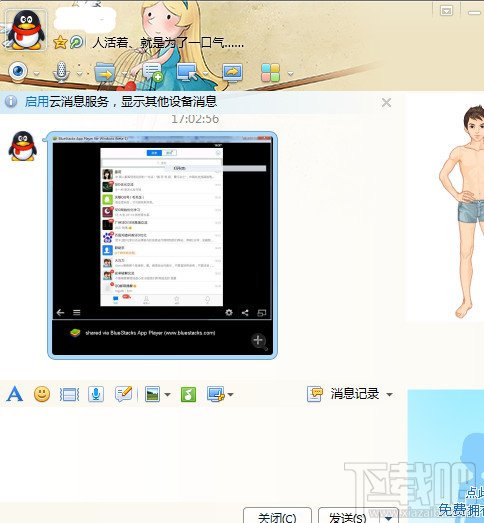Take a screen capture with screenshot icon
The height and width of the screenshot is (523, 484).
(x=216, y=394)
